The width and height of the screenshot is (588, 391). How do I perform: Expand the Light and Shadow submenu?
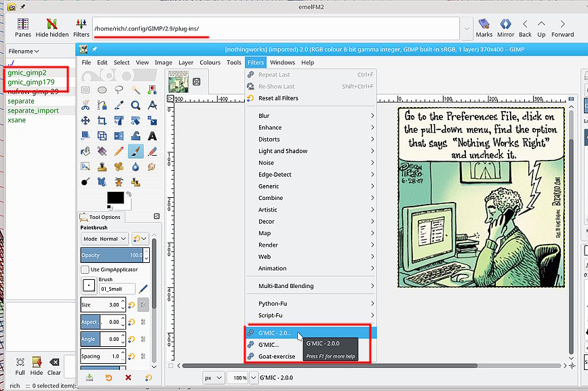click(311, 151)
